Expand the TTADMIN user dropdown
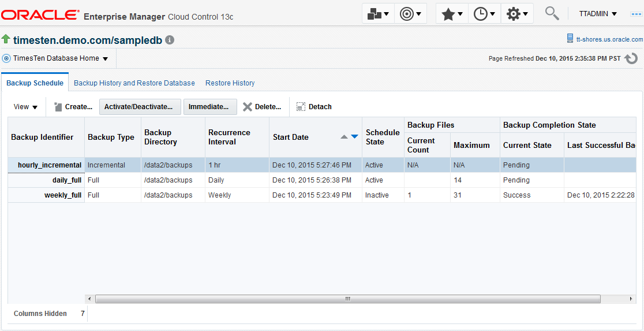 [x=598, y=14]
